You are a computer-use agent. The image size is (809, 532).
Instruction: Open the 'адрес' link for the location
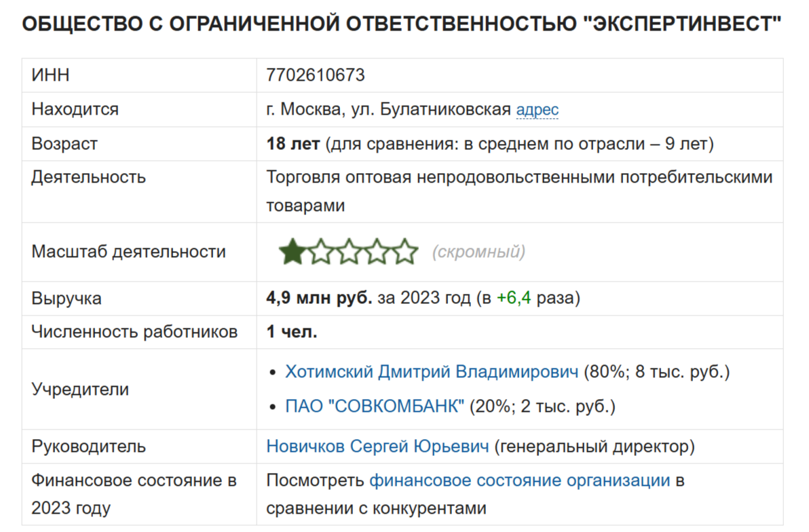(537, 109)
